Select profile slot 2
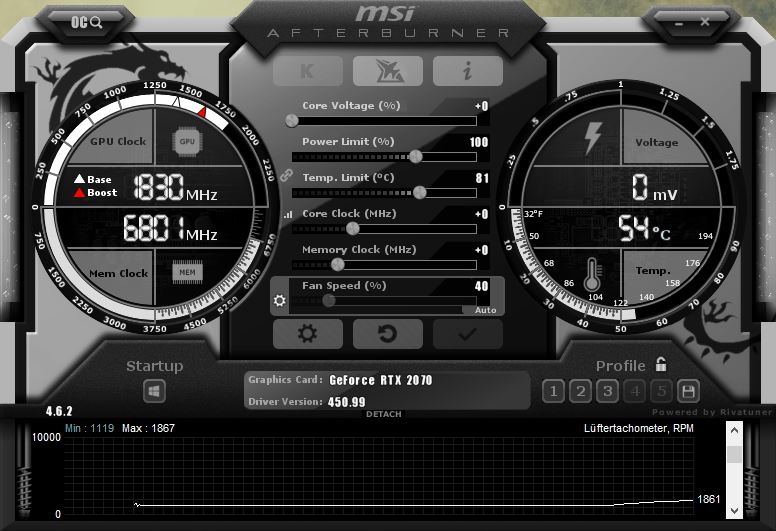The height and width of the screenshot is (531, 776). (x=581, y=391)
